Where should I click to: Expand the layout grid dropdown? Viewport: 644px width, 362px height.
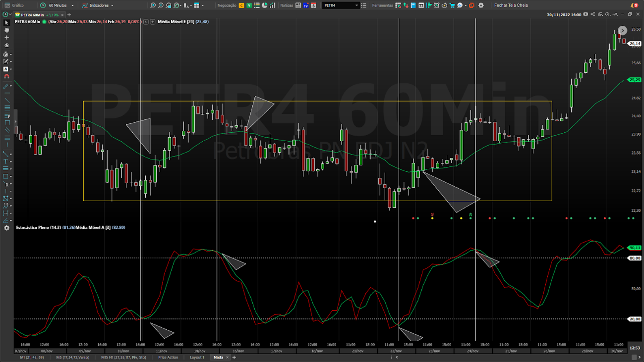(203, 5)
